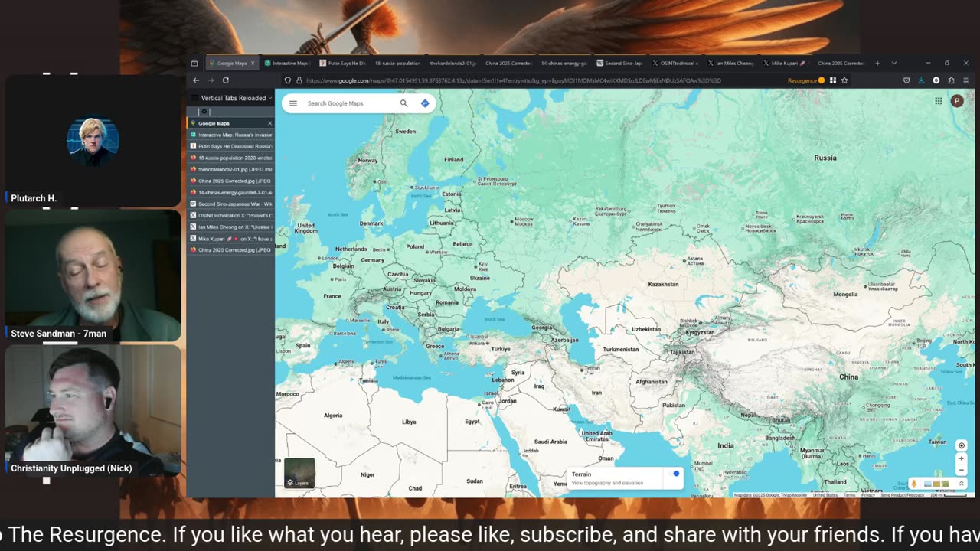Go back in browser history
Image resolution: width=980 pixels, height=551 pixels.
(x=196, y=80)
